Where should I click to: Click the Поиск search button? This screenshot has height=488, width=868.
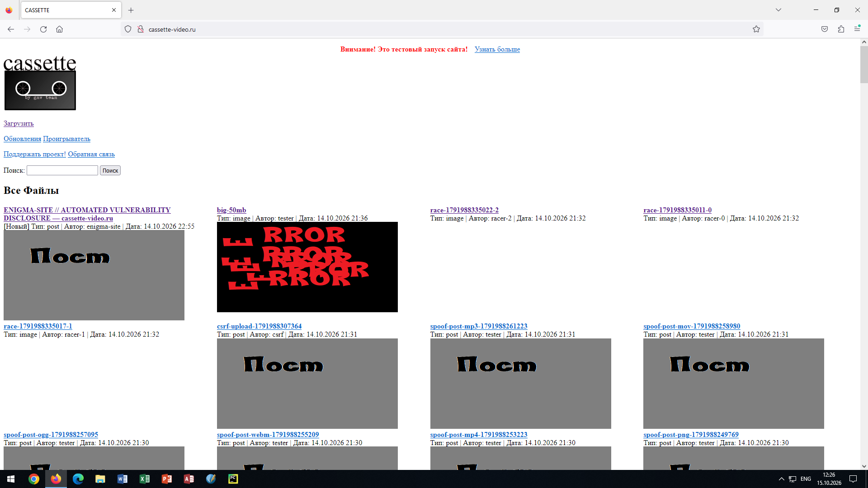110,170
